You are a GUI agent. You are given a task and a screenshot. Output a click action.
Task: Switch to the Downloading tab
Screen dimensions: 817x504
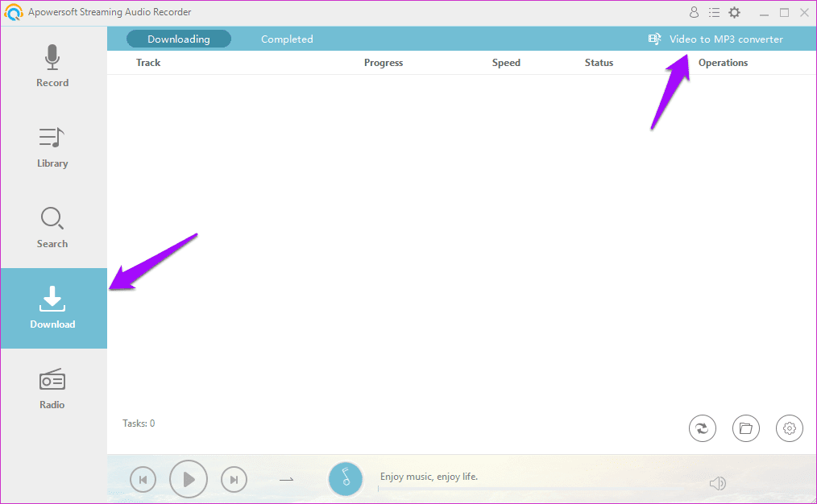(x=179, y=39)
